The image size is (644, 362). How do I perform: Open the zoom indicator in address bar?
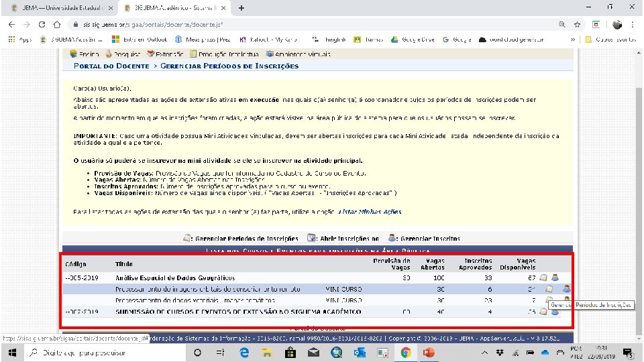(x=562, y=25)
